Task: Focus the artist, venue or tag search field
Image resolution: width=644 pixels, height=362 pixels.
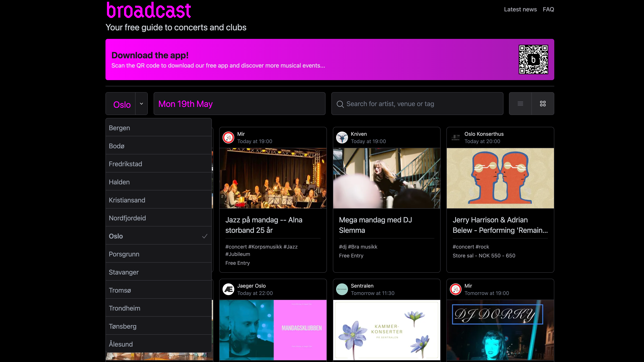Action: pos(422,104)
